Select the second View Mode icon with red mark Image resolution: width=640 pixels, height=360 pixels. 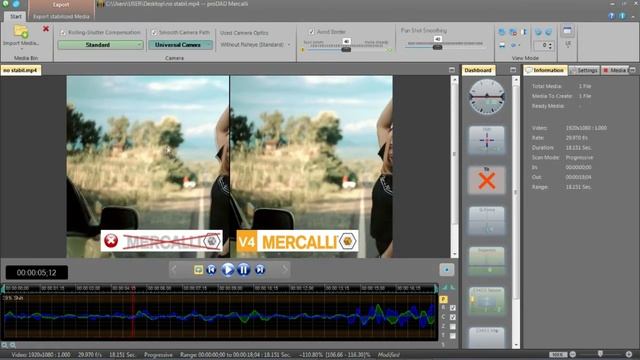tap(513, 32)
